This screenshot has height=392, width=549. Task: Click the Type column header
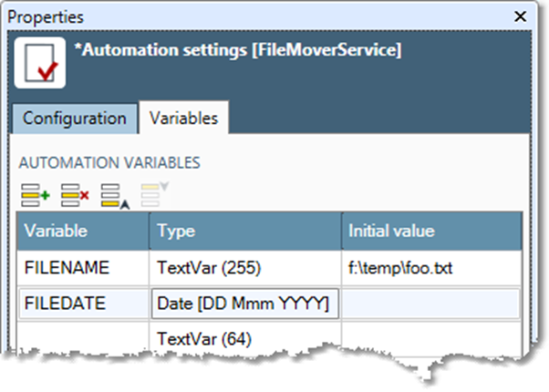[244, 232]
